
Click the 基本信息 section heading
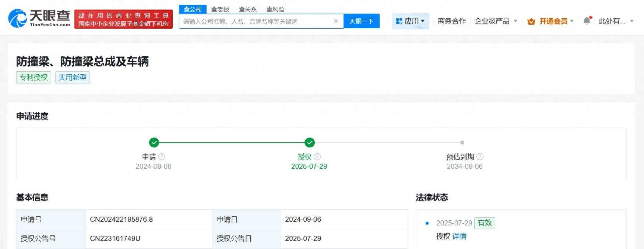[32, 198]
